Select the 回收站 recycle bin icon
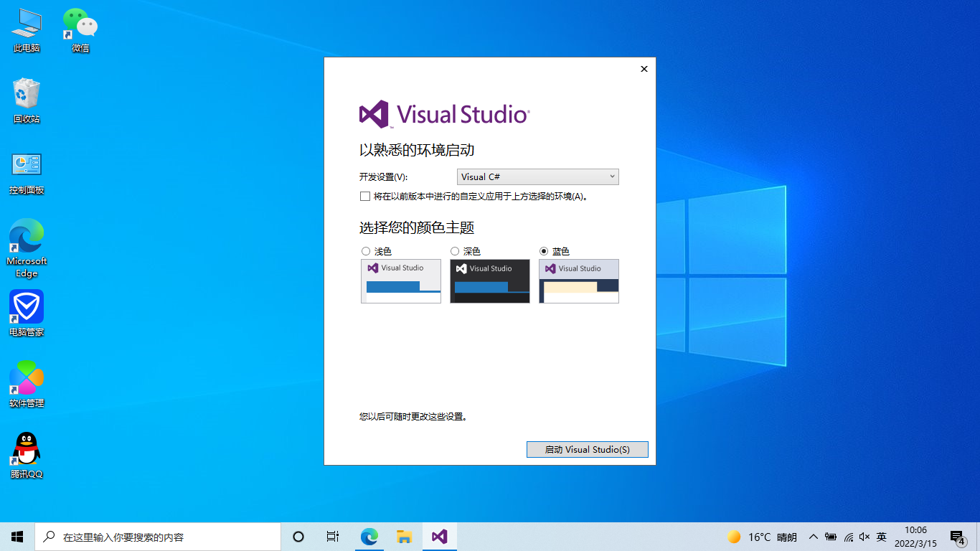980x551 pixels. tap(27, 100)
